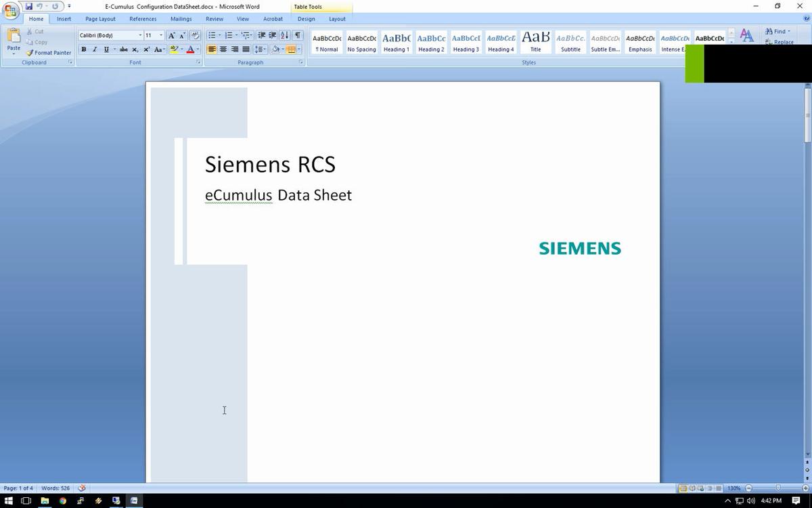The height and width of the screenshot is (508, 812).
Task: Apply Heading 1 style
Action: click(397, 42)
